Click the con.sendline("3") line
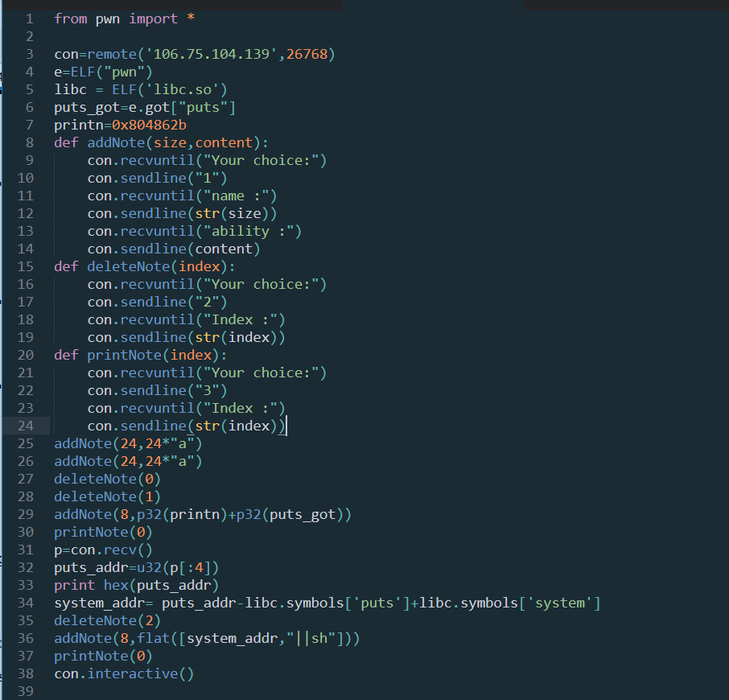 coord(157,391)
